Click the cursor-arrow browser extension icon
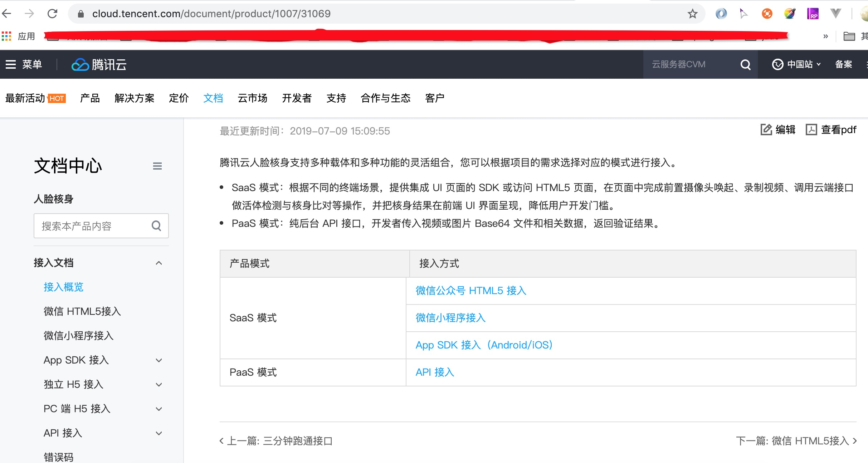Image resolution: width=868 pixels, height=463 pixels. pos(744,14)
